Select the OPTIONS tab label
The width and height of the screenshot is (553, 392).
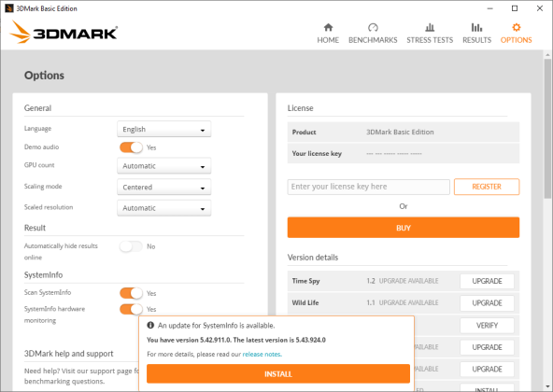[x=516, y=40]
